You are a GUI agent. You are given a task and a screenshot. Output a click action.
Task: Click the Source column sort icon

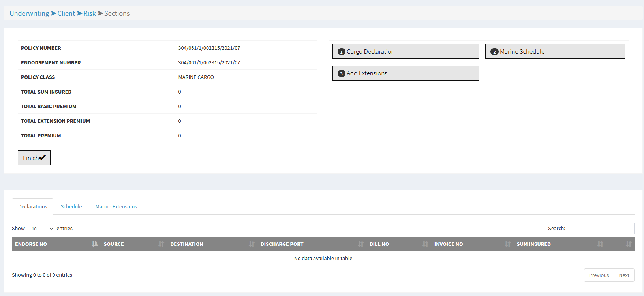(x=161, y=244)
